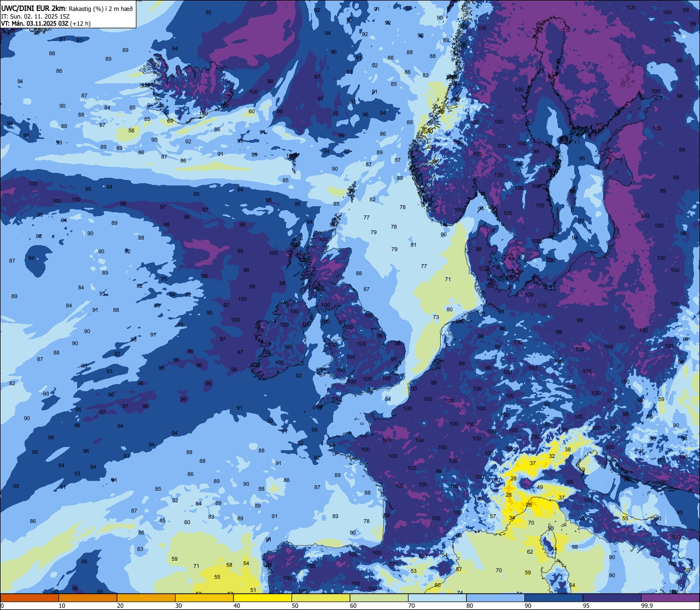Click the 69 humidity value on Iceland
The height and width of the screenshot is (610, 700).
click(x=170, y=121)
